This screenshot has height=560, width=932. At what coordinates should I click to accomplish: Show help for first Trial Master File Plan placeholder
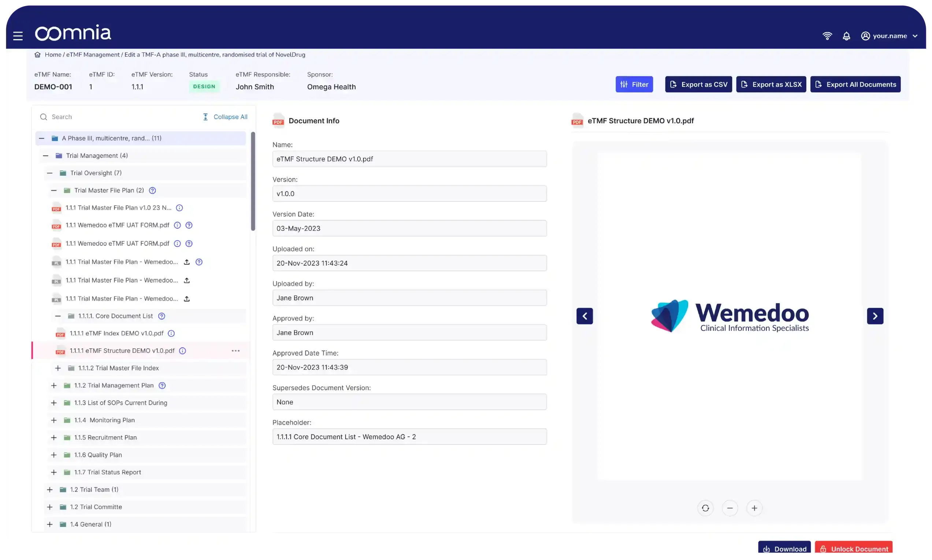[x=199, y=262]
